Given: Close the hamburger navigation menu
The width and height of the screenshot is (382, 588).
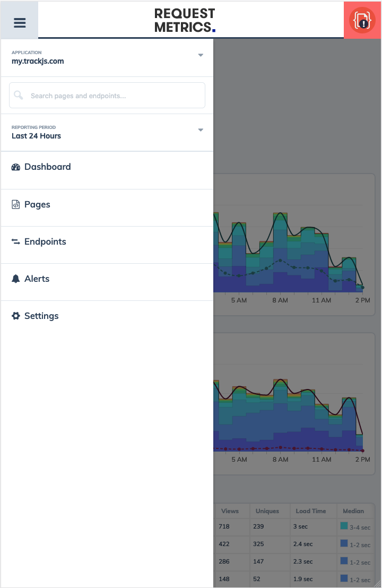Looking at the screenshot, I should click(x=20, y=23).
